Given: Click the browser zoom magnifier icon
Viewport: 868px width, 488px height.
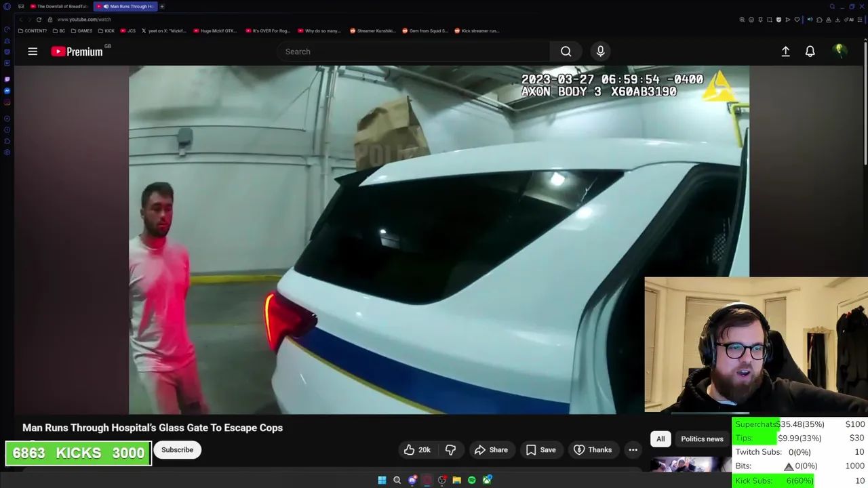Looking at the screenshot, I should point(742,20).
